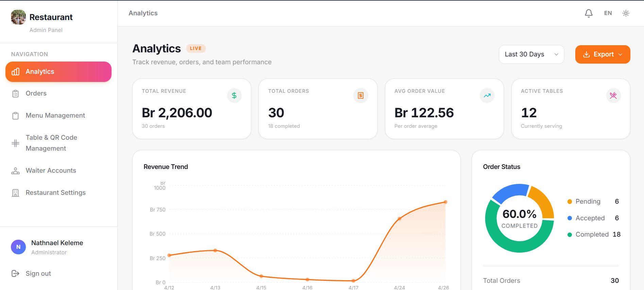Image resolution: width=644 pixels, height=290 pixels.
Task: Click the 4/15 revenue data point
Action: [x=261, y=276]
